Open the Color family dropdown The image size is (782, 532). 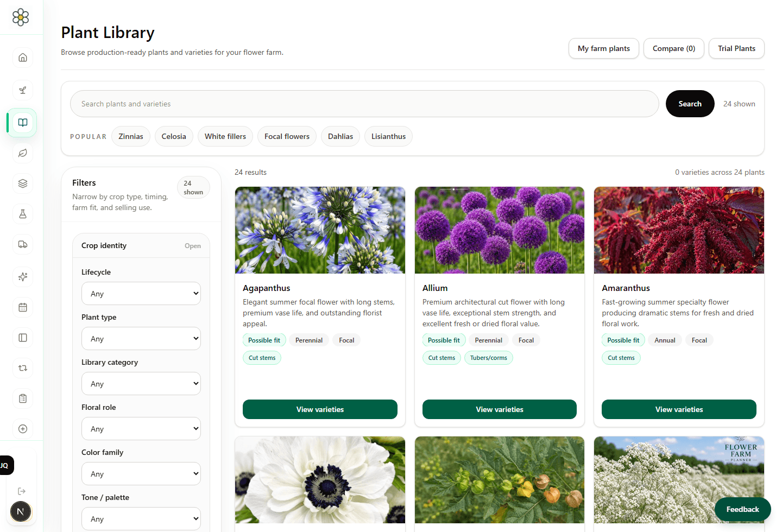click(141, 474)
